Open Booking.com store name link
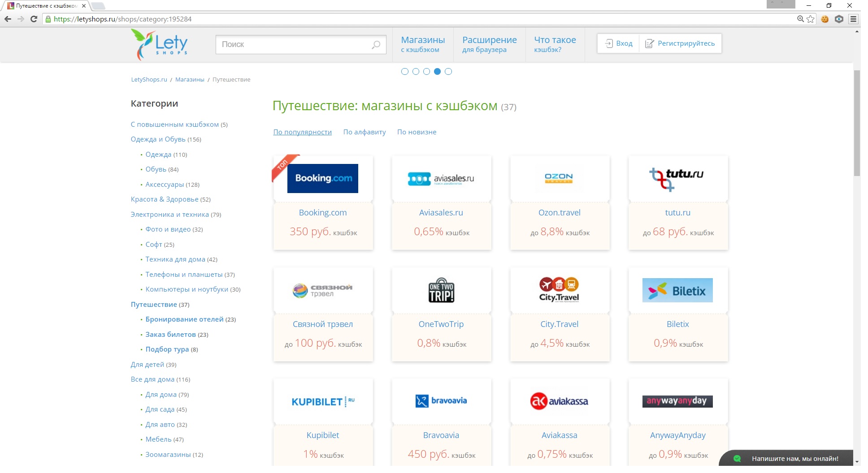868x473 pixels. (x=323, y=213)
